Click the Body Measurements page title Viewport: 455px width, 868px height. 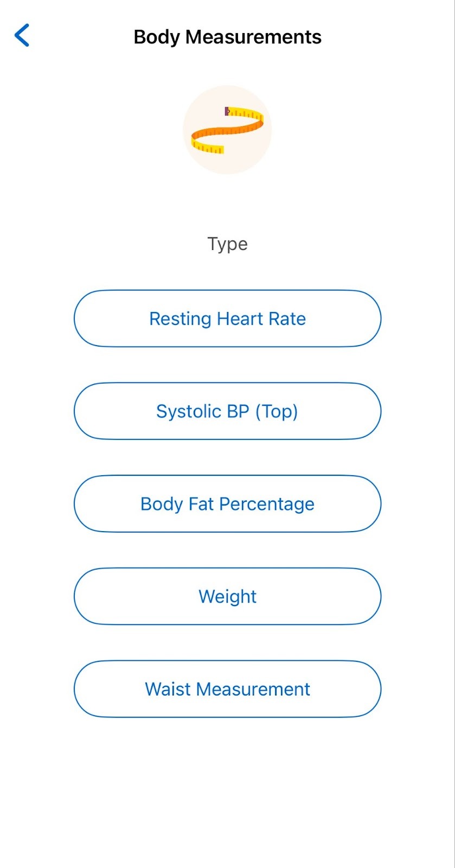(227, 37)
